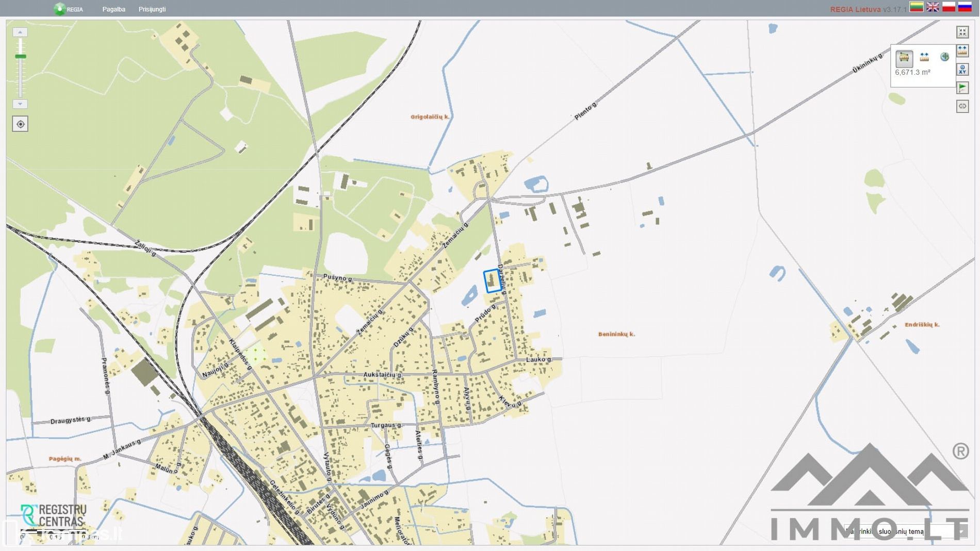Click the zoom in up arrow
980x551 pixels.
pos(20,32)
